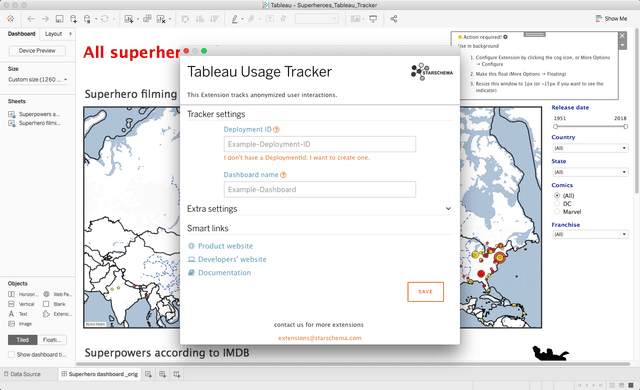Viewport: 640px width, 390px height.
Task: Add a new story from bottom tab bar
Action: (177, 374)
